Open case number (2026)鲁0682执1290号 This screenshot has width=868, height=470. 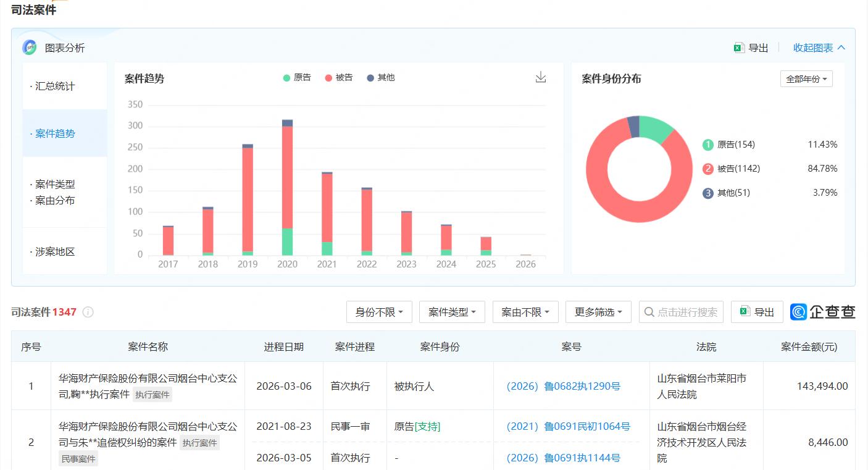point(563,387)
